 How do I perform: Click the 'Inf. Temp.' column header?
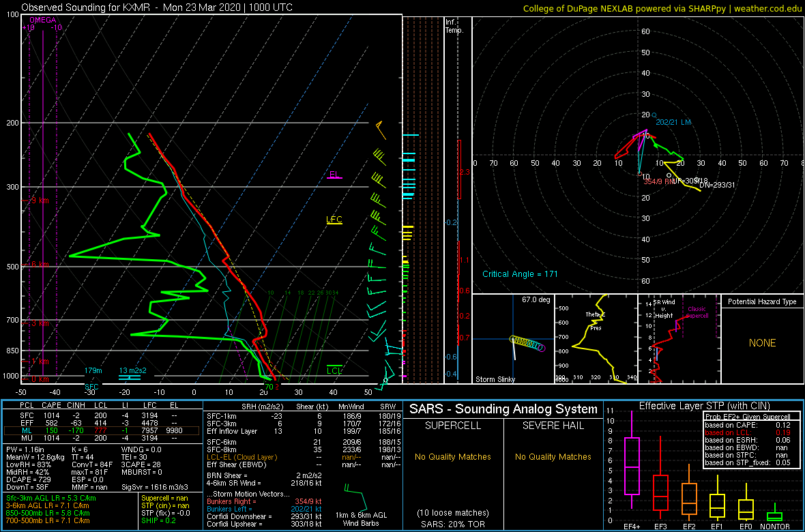click(x=454, y=27)
